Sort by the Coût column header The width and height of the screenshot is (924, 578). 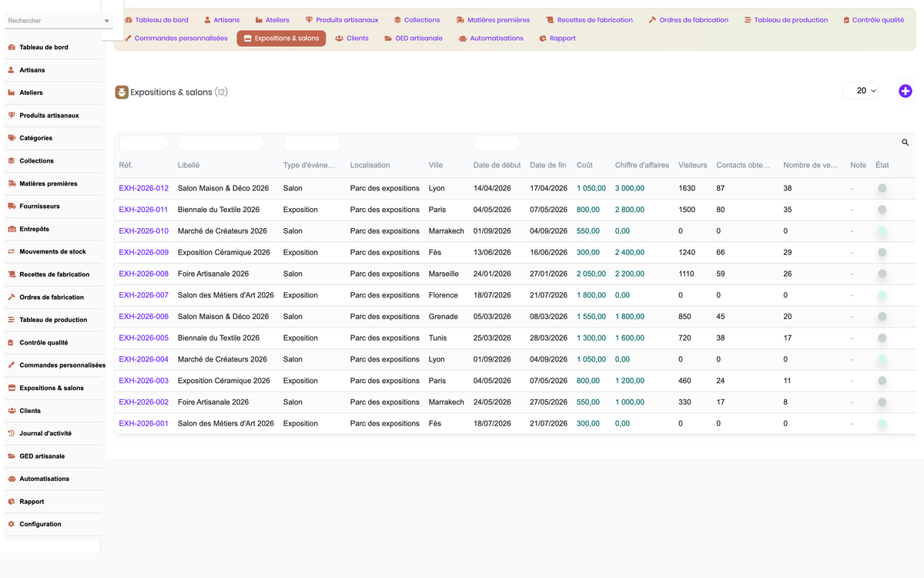[x=584, y=165]
